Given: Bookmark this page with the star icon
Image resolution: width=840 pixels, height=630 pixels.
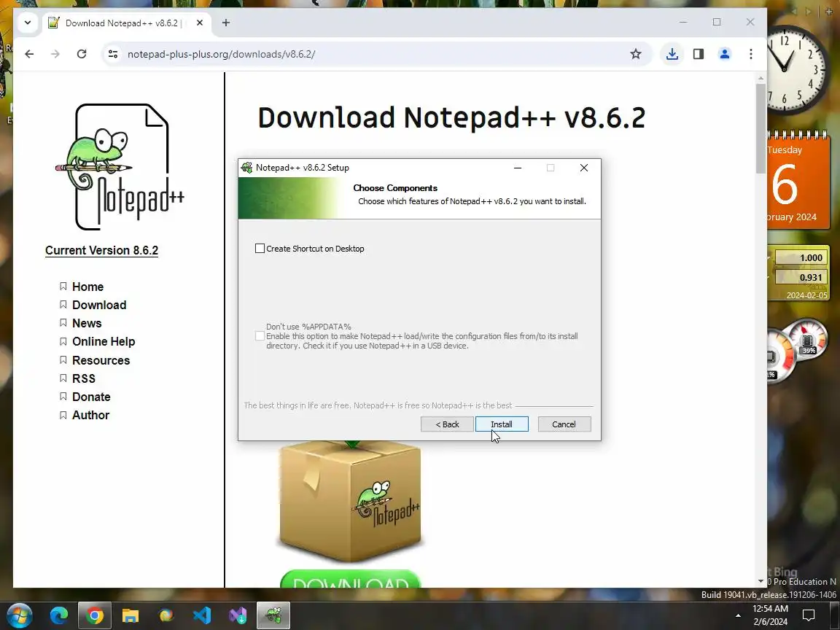Looking at the screenshot, I should [635, 54].
